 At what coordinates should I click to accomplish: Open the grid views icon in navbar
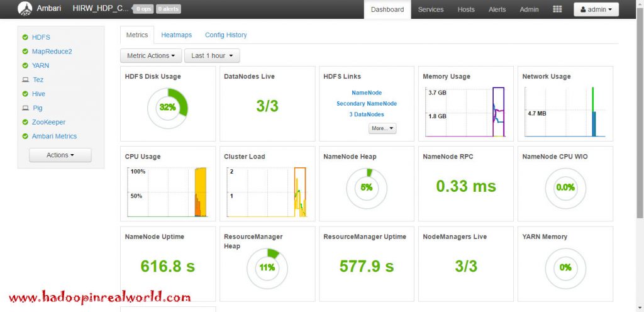point(557,9)
